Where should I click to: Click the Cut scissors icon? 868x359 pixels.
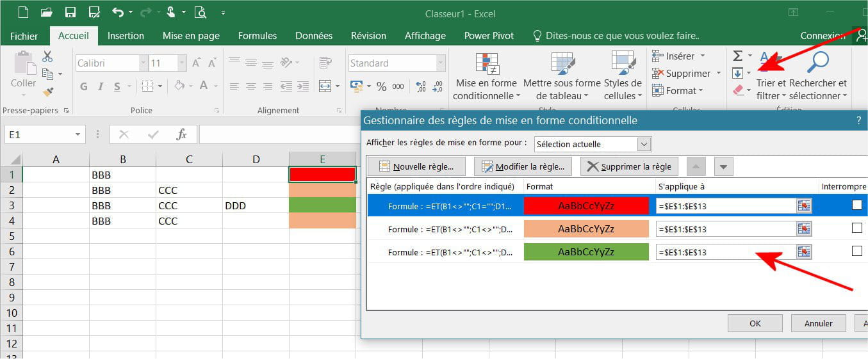[47, 57]
